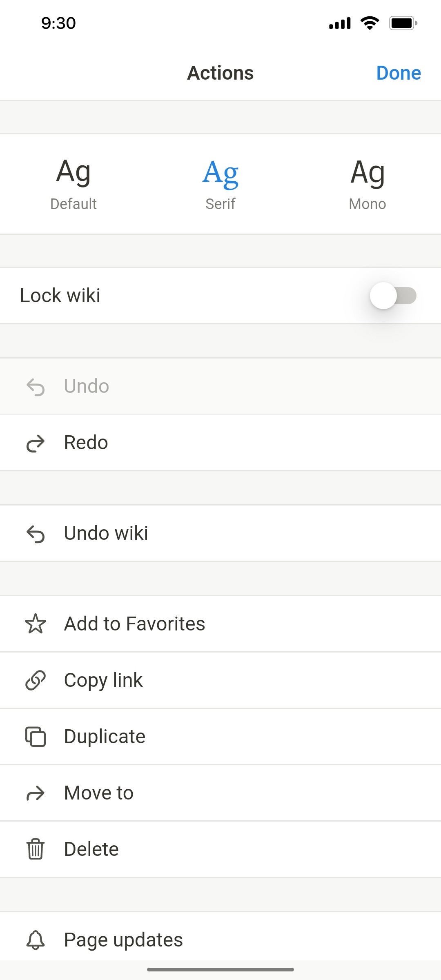Screen dimensions: 441x980
Task: Tap Redo to reapply last change
Action: [85, 442]
